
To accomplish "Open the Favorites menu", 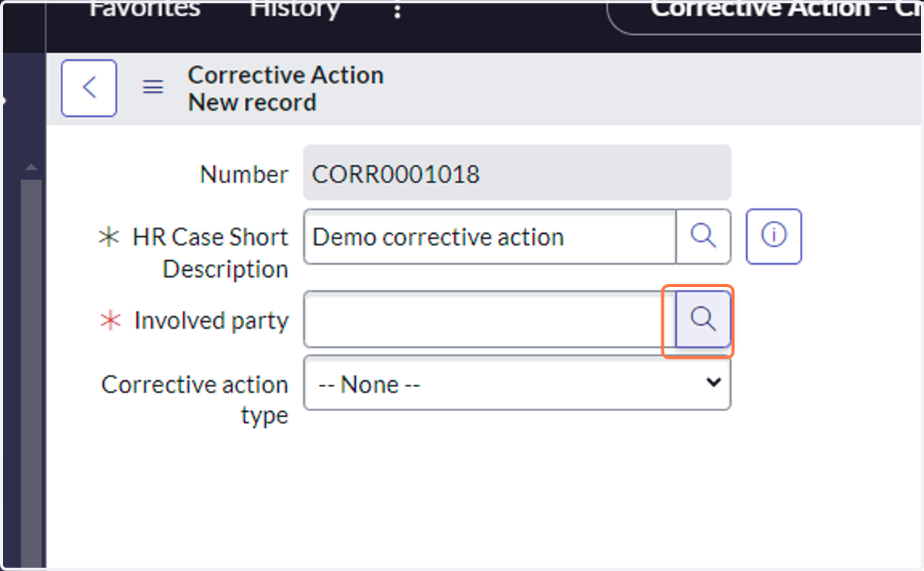I will tap(145, 9).
